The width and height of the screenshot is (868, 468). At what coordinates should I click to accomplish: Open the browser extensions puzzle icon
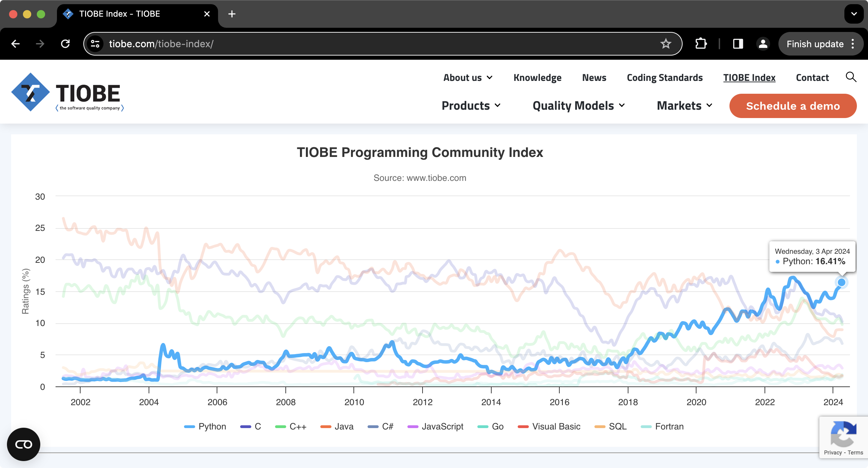[701, 44]
